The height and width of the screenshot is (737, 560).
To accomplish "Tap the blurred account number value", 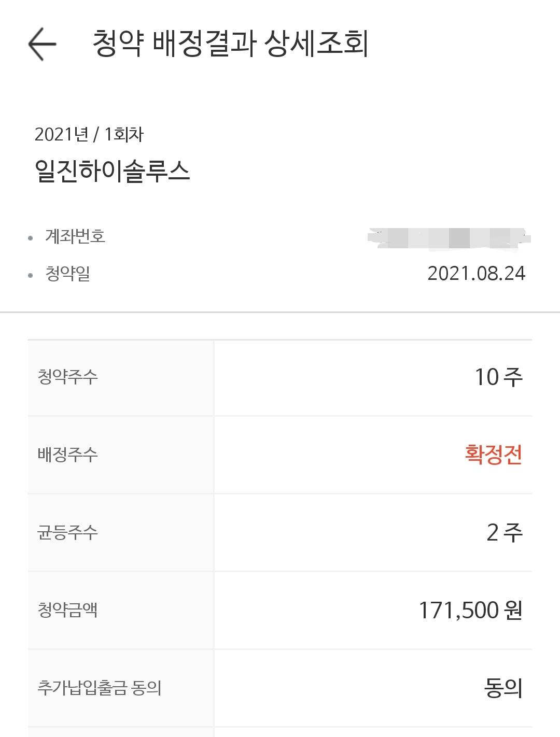I will [448, 238].
